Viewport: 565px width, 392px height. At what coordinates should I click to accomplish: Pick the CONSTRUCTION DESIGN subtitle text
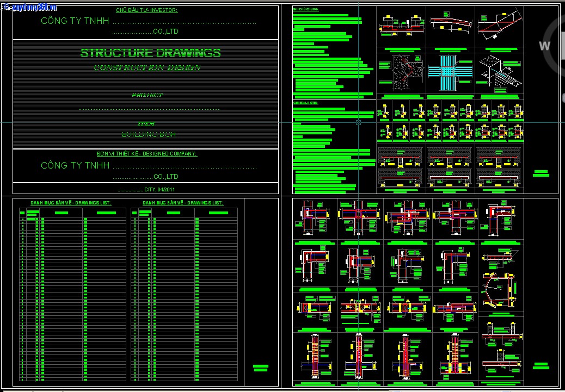(x=147, y=68)
